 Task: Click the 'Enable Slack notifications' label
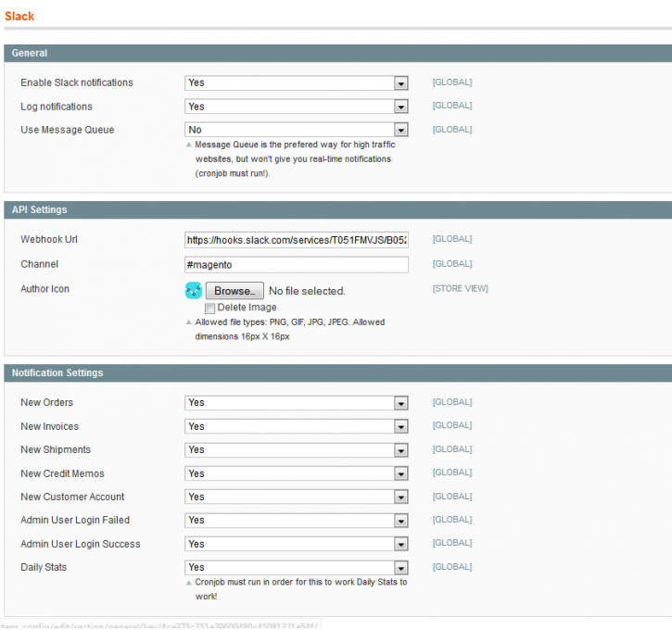(x=77, y=82)
